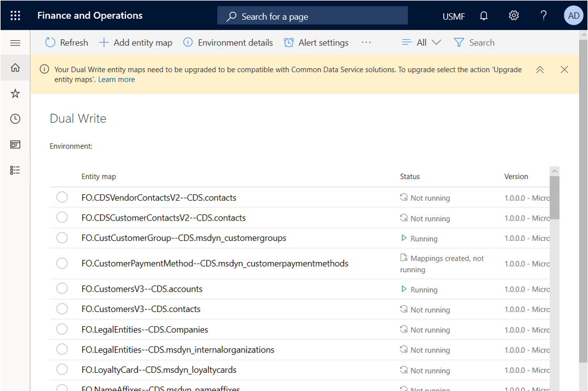Open FO.CDSCustomerContactsV2--CDS.contacts entity map
This screenshot has width=588, height=391.
164,218
